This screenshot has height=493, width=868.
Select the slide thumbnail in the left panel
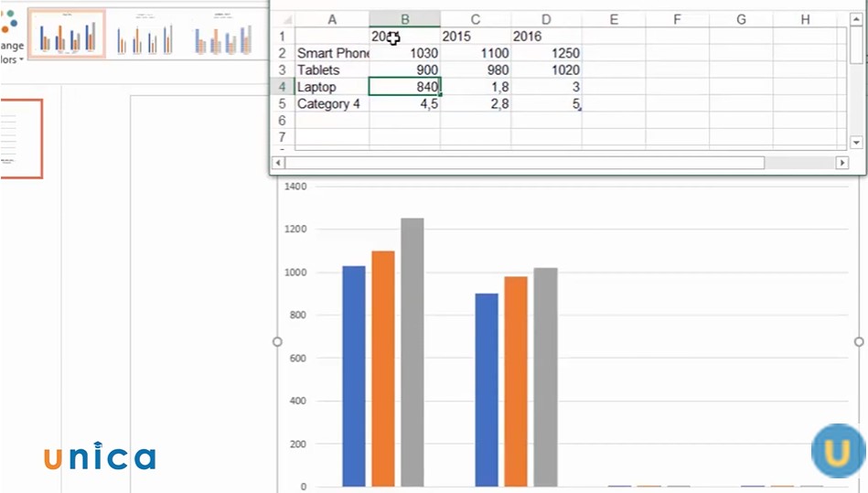point(21,139)
